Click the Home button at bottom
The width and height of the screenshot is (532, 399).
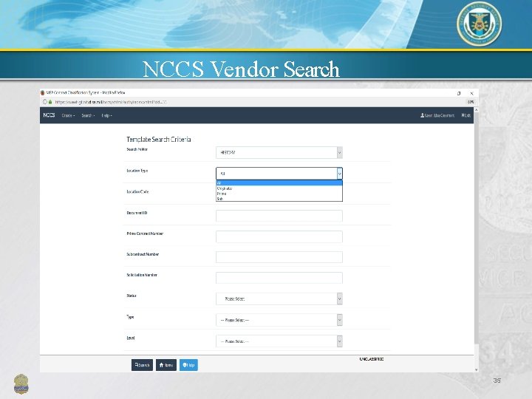[166, 365]
